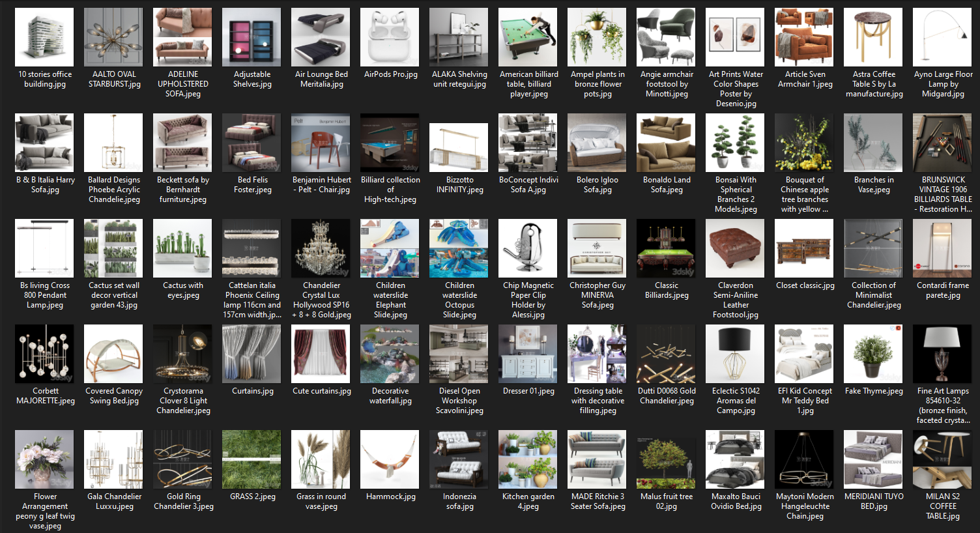
Task: Select Benjamin Hubert Pelt Chair thumbnail
Action: point(321,143)
